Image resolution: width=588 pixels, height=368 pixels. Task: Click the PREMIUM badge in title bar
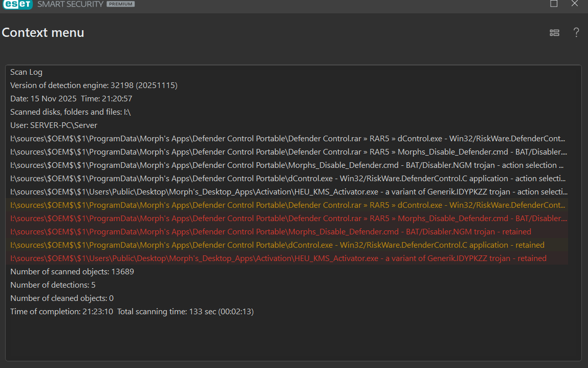click(121, 4)
